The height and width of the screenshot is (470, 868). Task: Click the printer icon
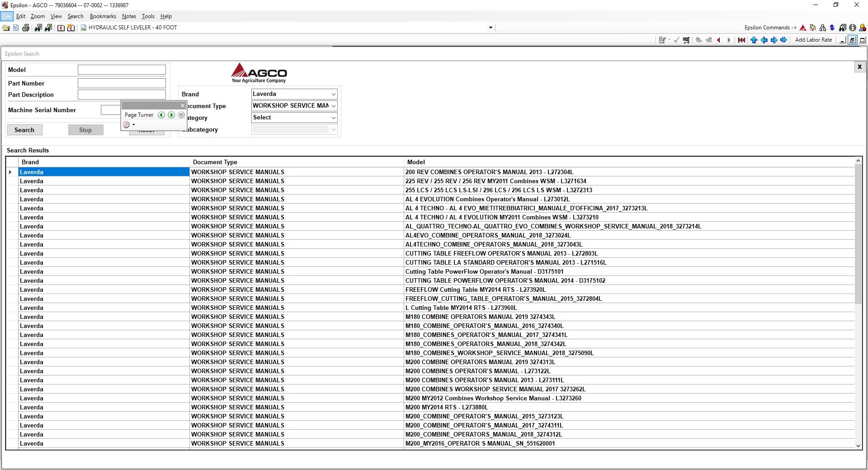pyautogui.click(x=26, y=28)
